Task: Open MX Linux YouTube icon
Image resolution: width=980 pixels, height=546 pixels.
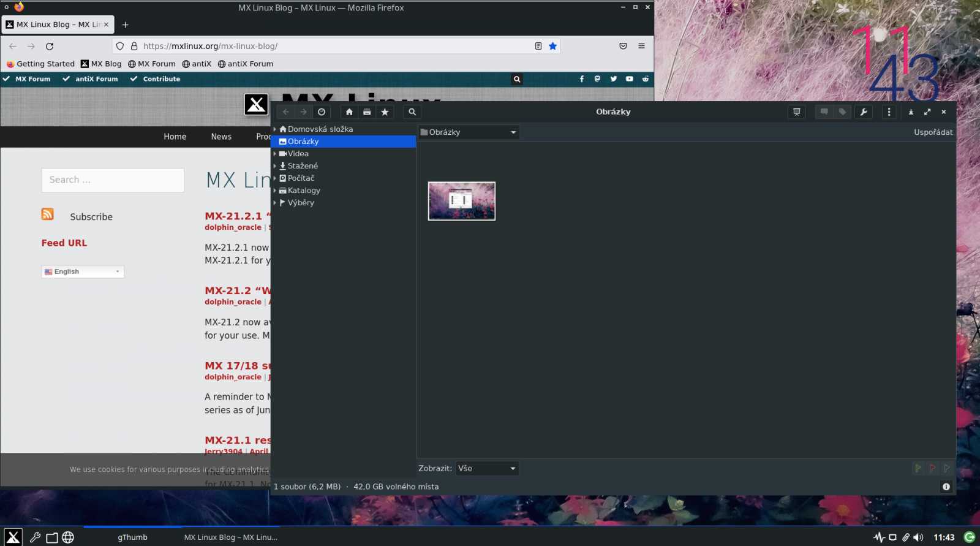Action: [630, 79]
